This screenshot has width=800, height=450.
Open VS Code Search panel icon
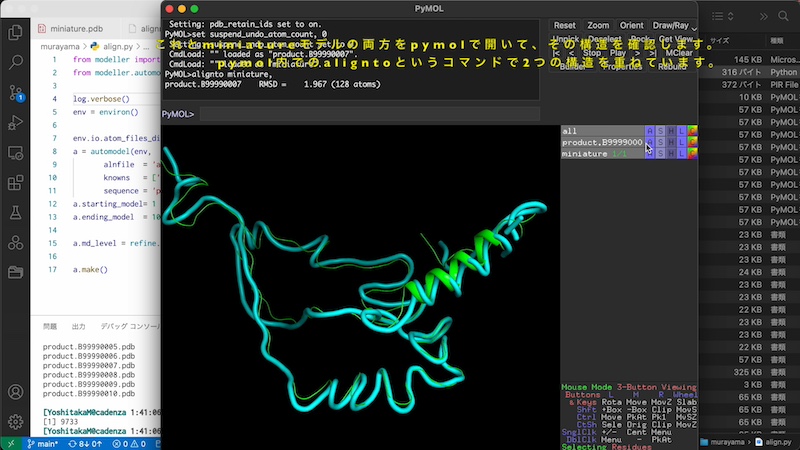(x=15, y=62)
